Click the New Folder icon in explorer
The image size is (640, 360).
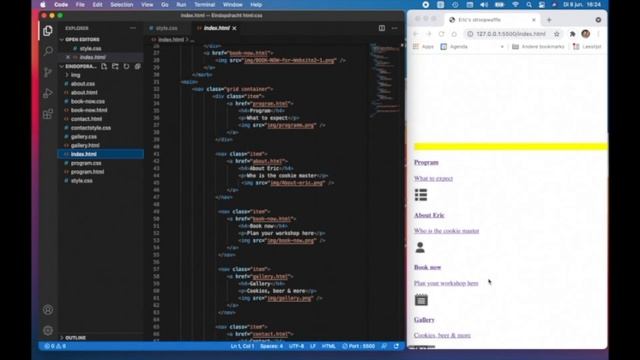point(115,66)
